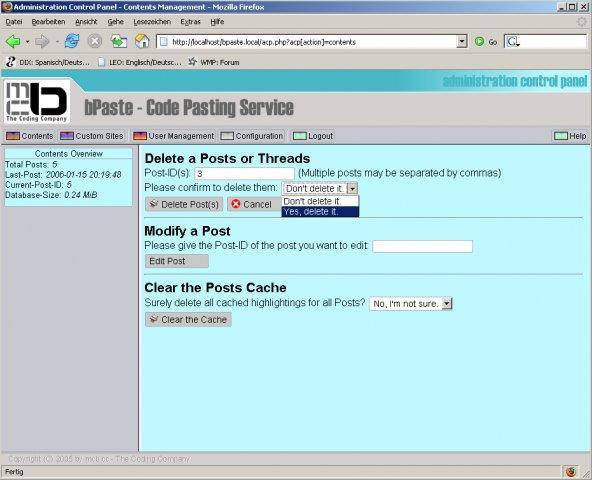Open the Lesezeichen menu

(x=152, y=22)
